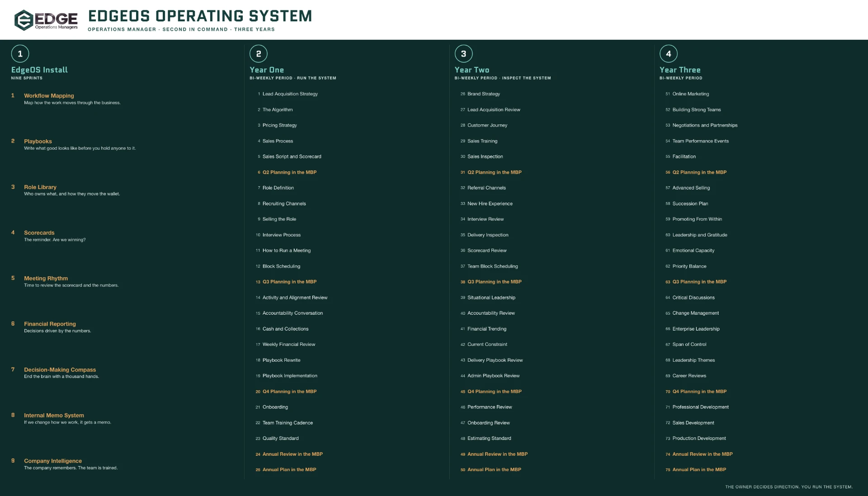The height and width of the screenshot is (496, 868).
Task: Click item 28 Customer Journey
Action: [x=484, y=125]
